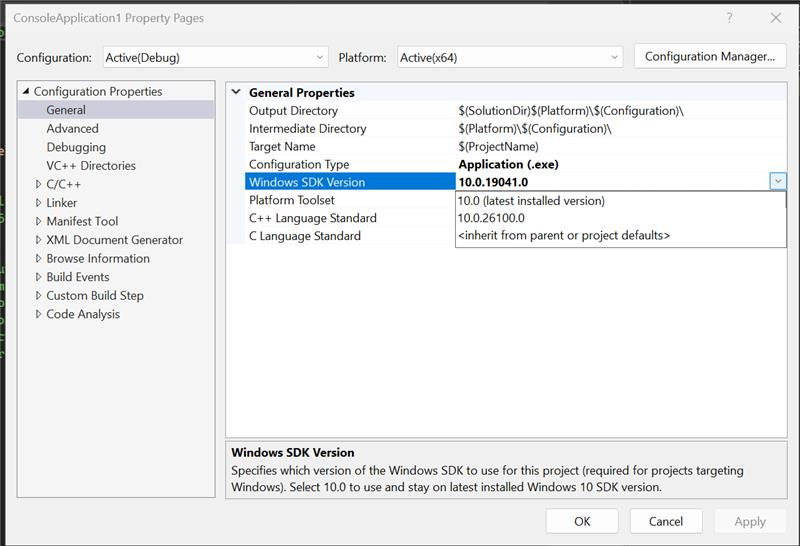Collapse the Configuration Properties tree node
Image resolution: width=800 pixels, height=546 pixels.
tap(26, 91)
